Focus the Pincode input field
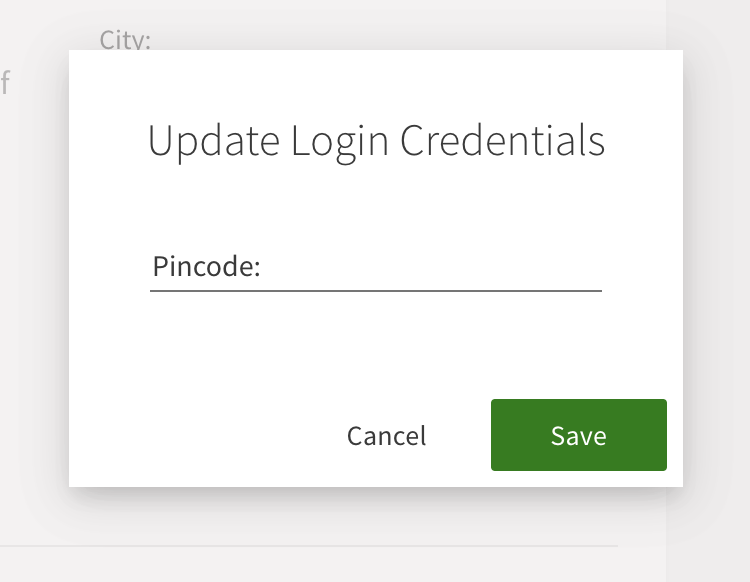The height and width of the screenshot is (582, 750). (x=430, y=268)
